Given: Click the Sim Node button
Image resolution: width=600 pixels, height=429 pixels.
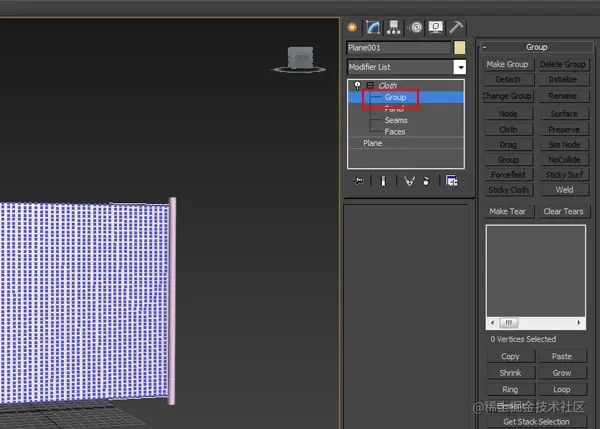Looking at the screenshot, I should click(564, 145).
